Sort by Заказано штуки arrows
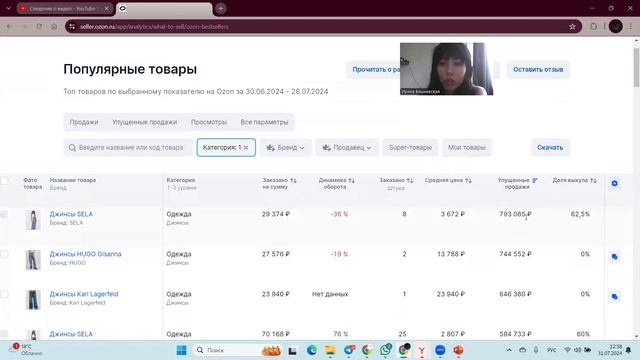This screenshot has width=640, height=360. (x=410, y=180)
